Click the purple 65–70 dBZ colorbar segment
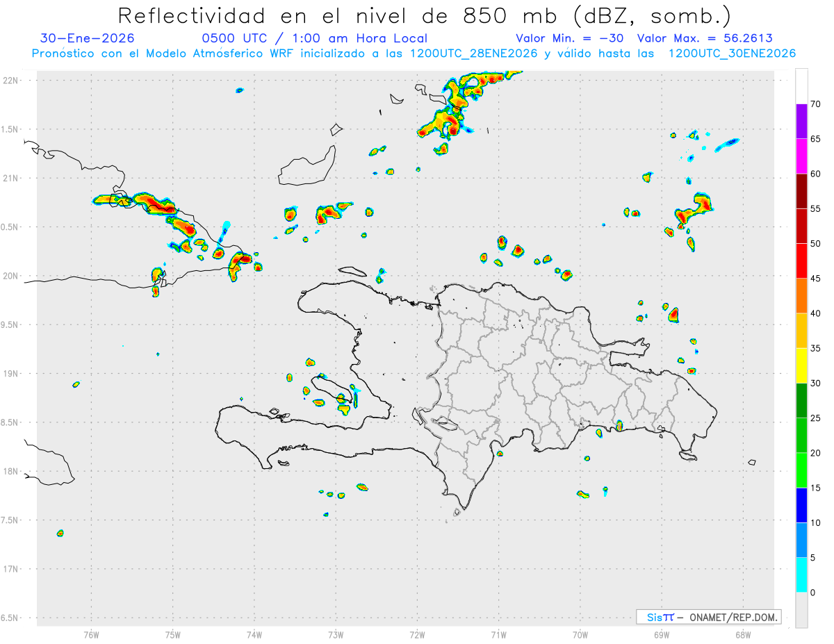The image size is (834, 644). click(801, 122)
